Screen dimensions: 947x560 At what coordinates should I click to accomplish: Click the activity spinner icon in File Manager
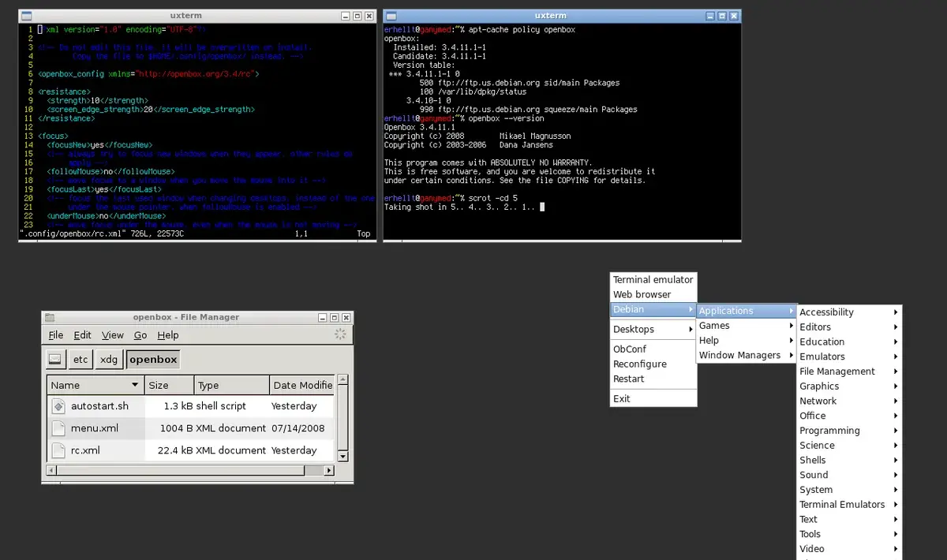340,334
